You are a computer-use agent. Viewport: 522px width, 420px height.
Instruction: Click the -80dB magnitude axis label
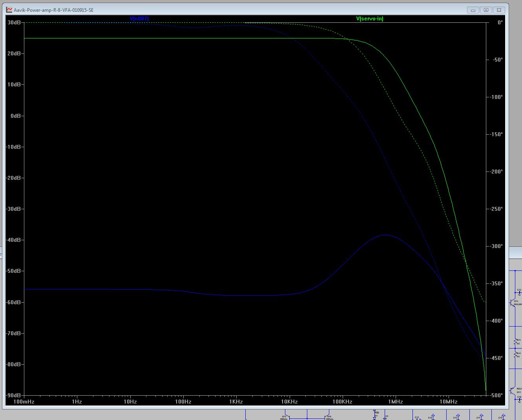[x=13, y=364]
